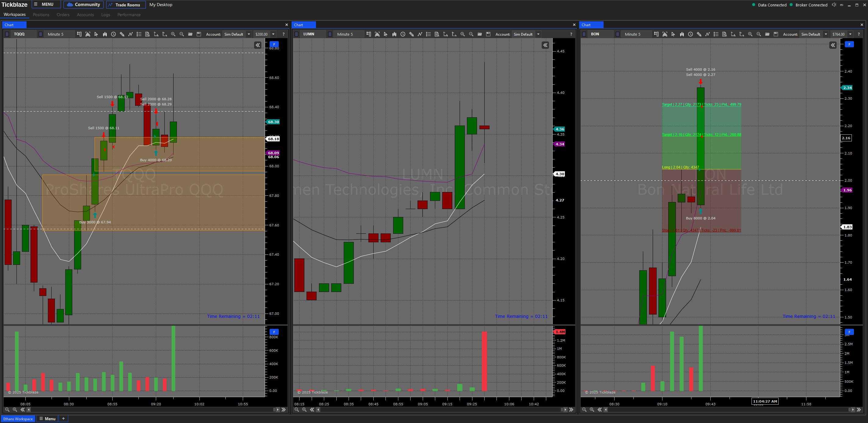
Task: Toggle F button on BON price axis
Action: point(849,44)
